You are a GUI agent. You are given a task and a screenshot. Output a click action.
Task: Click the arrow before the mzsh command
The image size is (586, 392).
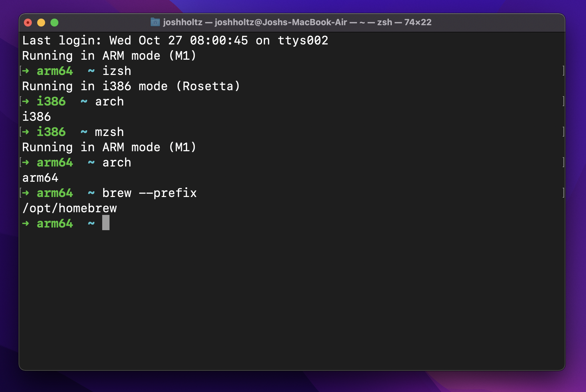pyautogui.click(x=26, y=132)
